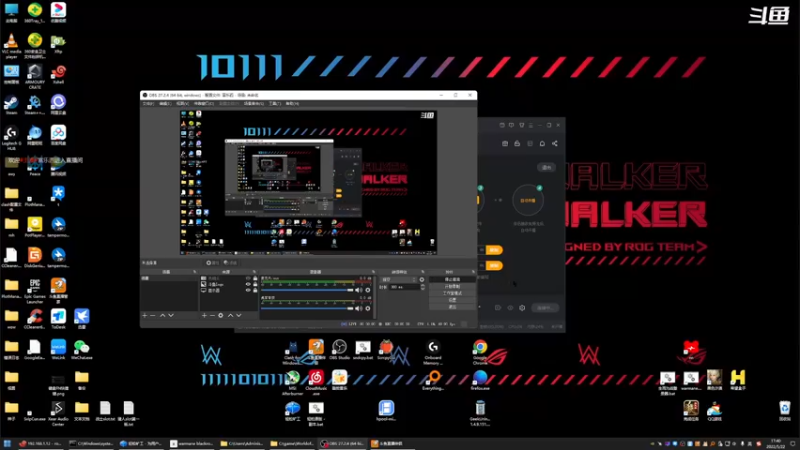Add a new source with the plus button

pyautogui.click(x=204, y=315)
